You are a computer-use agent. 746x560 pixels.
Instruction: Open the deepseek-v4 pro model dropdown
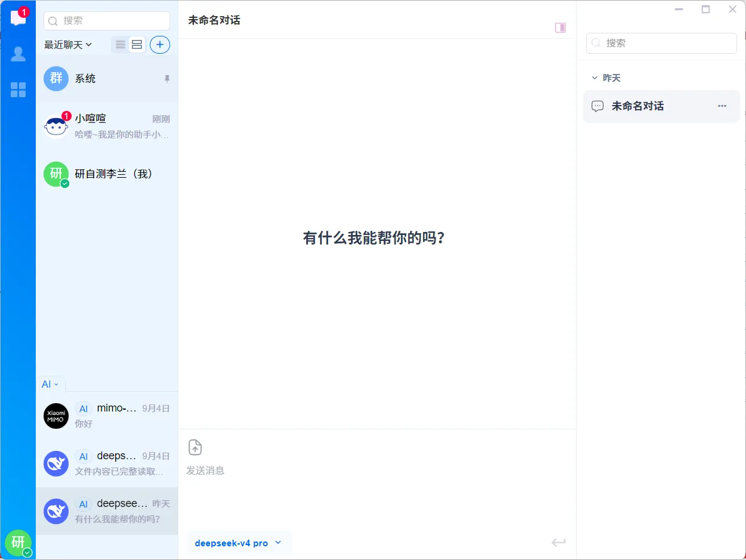click(x=239, y=543)
